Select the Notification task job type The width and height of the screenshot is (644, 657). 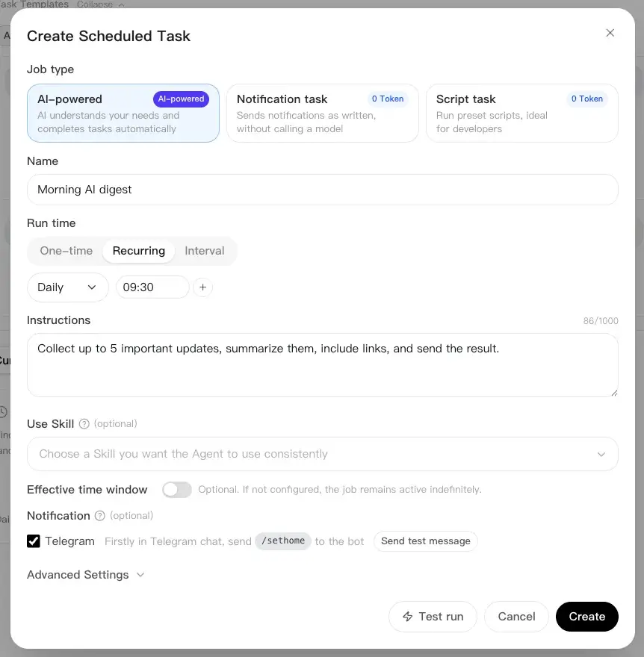(x=323, y=113)
